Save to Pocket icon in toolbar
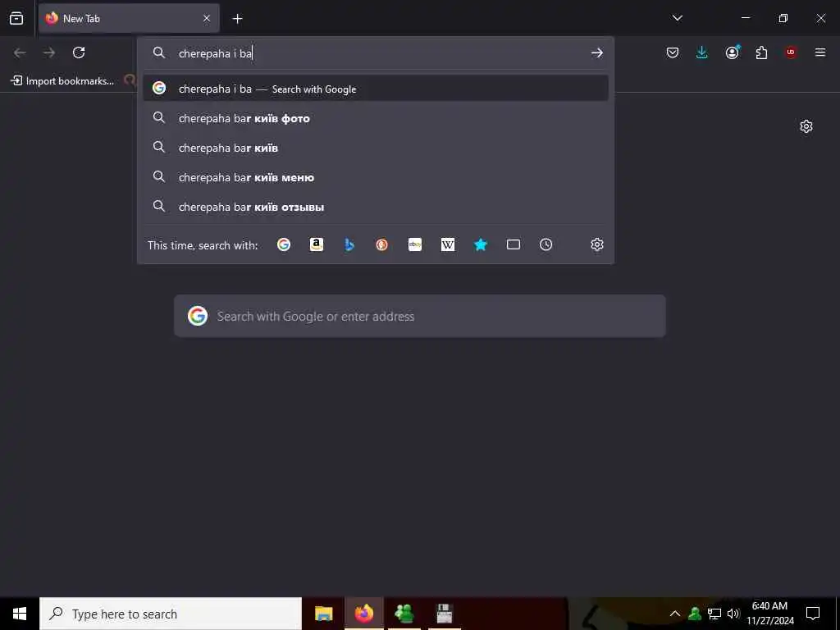 coord(673,52)
